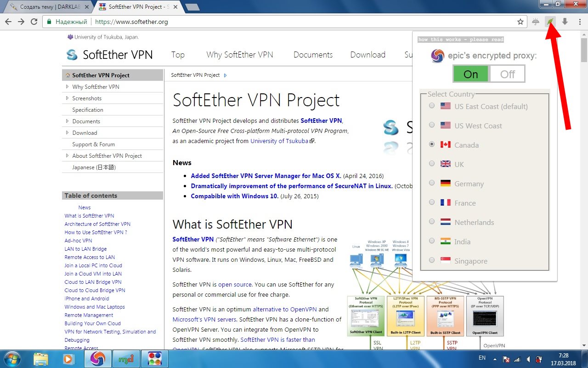Screen dimensions: 588x368
Task: Open the colored-dots taskbar application
Action: tap(154, 358)
